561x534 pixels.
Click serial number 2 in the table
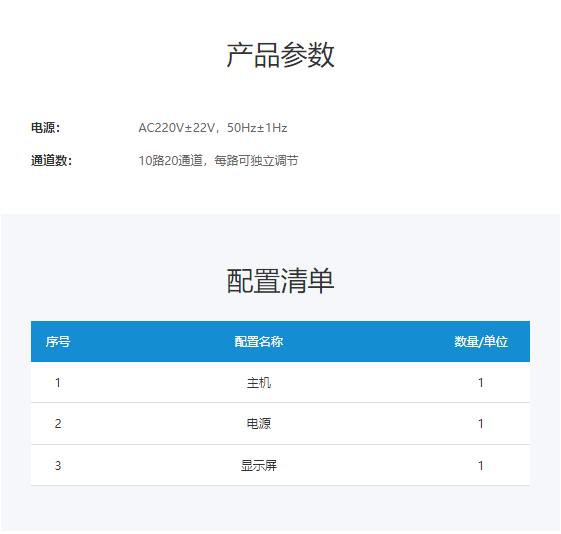[x=58, y=424]
